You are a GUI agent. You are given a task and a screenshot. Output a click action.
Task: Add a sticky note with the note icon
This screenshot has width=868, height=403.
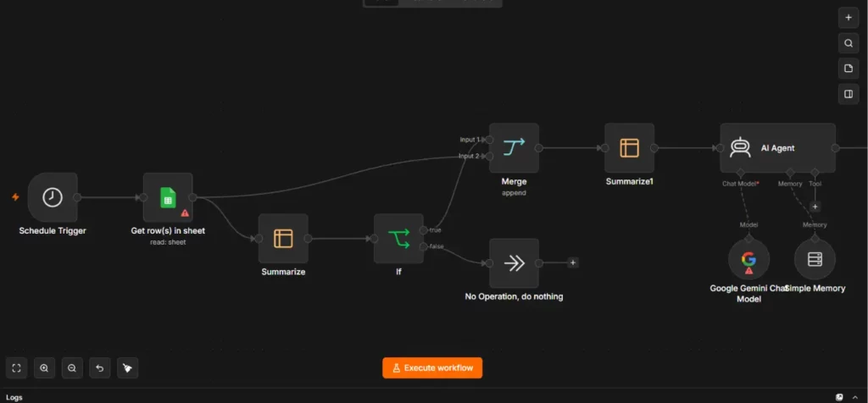(x=848, y=69)
